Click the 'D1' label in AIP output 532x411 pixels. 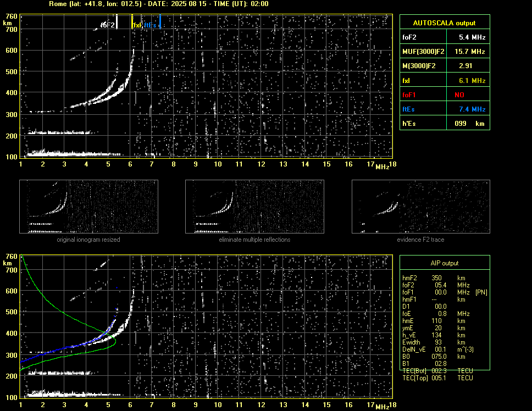(x=406, y=307)
